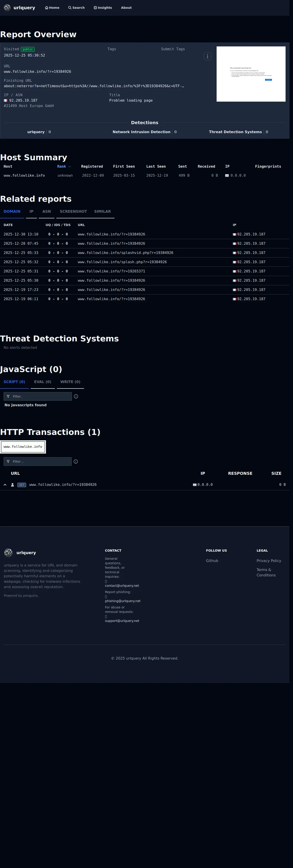
Task: Open the page screenshot thumbnail
Action: 251,74
